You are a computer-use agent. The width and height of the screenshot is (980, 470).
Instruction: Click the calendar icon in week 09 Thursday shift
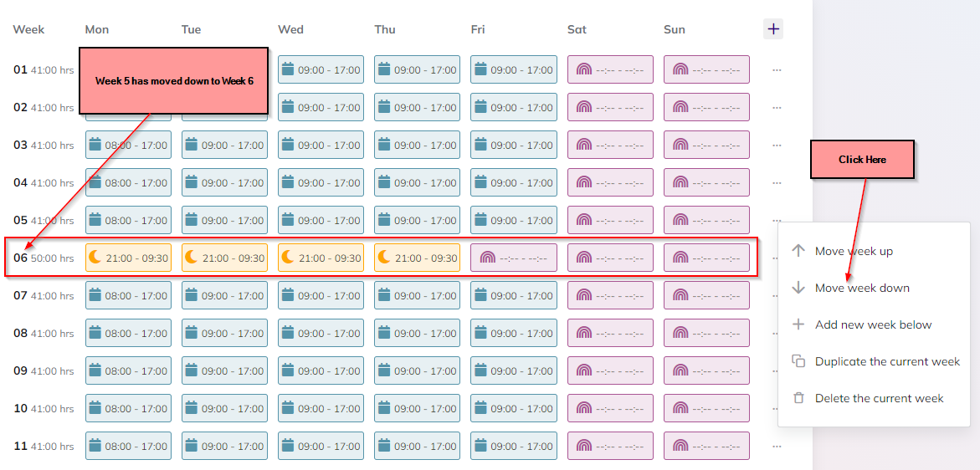coord(384,370)
